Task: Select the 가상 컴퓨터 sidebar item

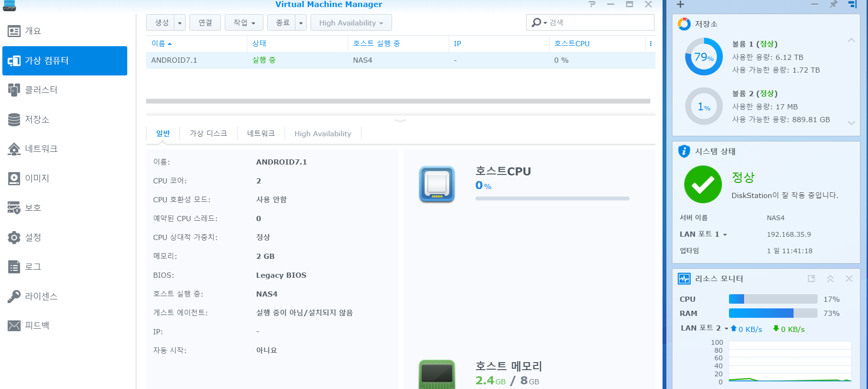Action: pyautogui.click(x=65, y=61)
